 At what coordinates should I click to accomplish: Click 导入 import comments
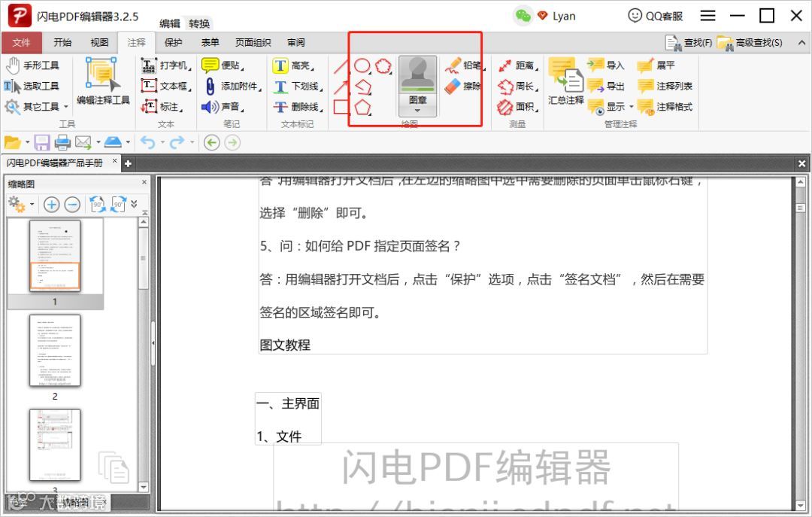(x=606, y=65)
